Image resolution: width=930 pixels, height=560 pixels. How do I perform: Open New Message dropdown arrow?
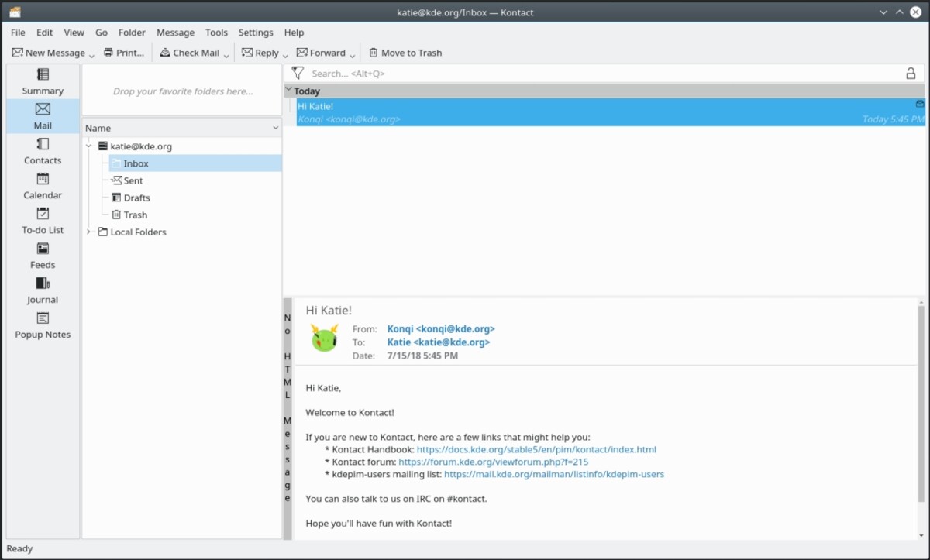coord(91,54)
